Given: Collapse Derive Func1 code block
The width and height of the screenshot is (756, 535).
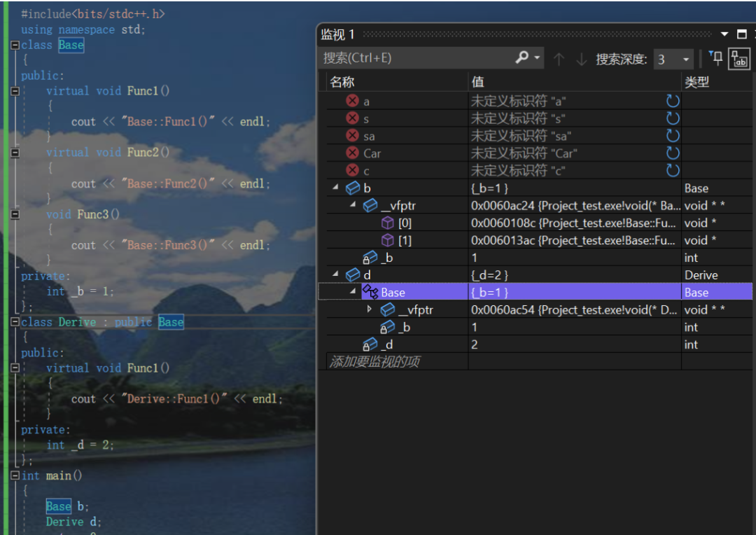Looking at the screenshot, I should coord(15,368).
